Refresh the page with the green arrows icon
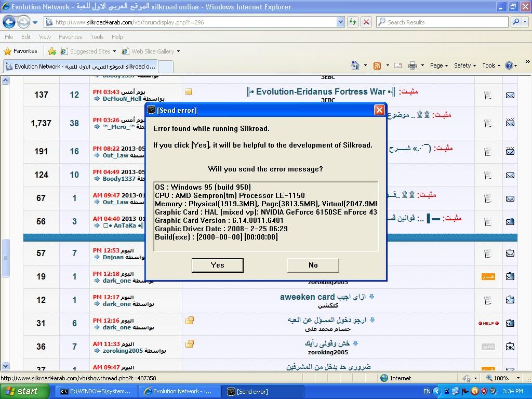 pos(353,22)
